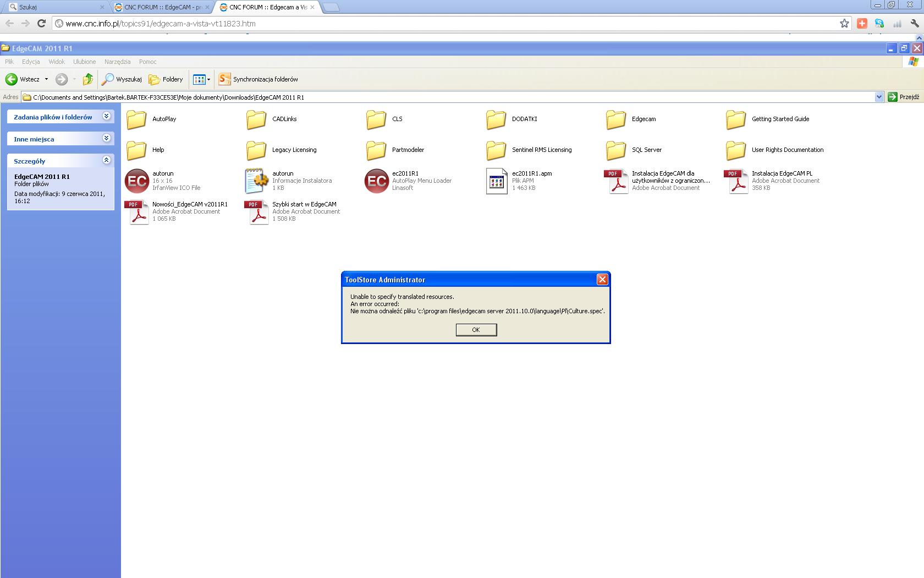Open the Plik menu

tap(9, 62)
